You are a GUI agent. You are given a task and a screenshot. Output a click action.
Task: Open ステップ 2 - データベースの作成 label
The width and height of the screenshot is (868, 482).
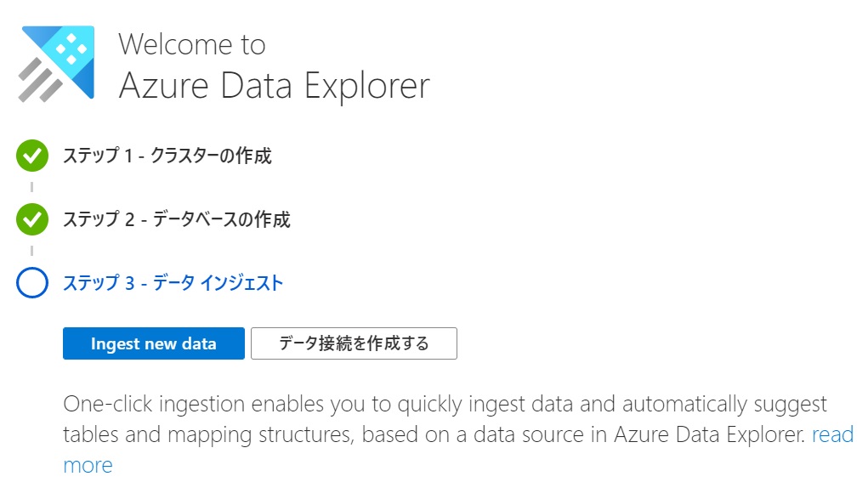tap(177, 219)
